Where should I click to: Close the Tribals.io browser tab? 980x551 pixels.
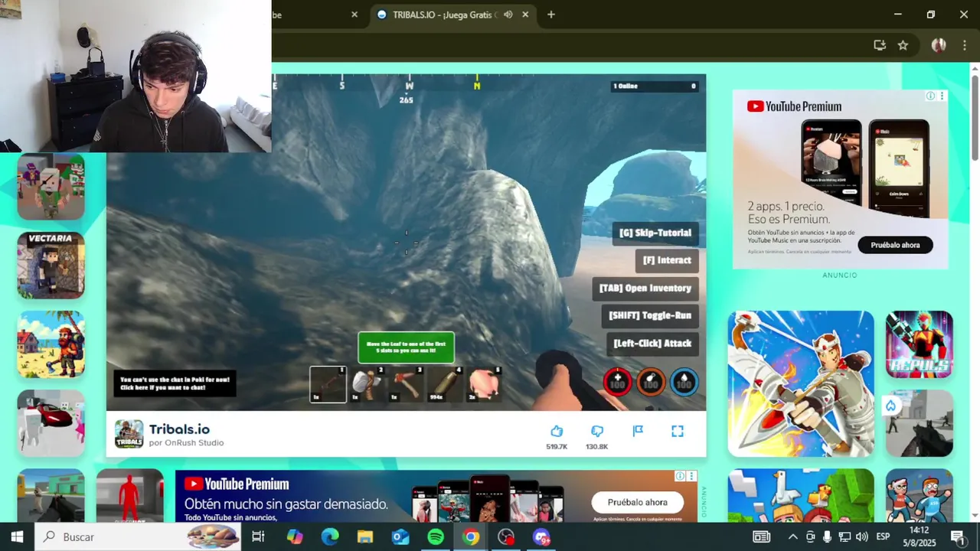pyautogui.click(x=525, y=15)
